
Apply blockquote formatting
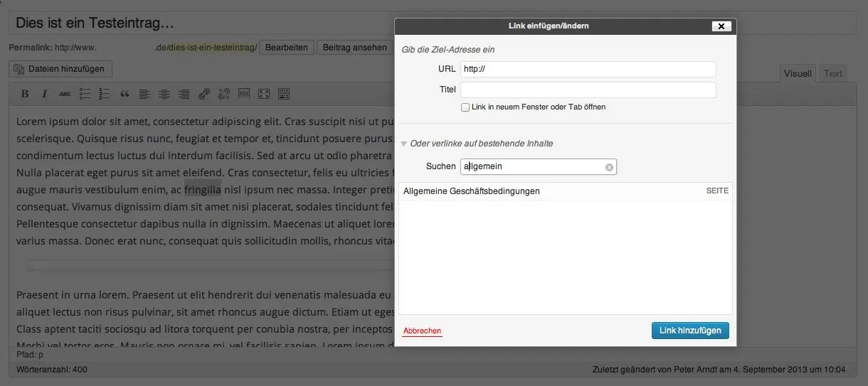point(125,94)
